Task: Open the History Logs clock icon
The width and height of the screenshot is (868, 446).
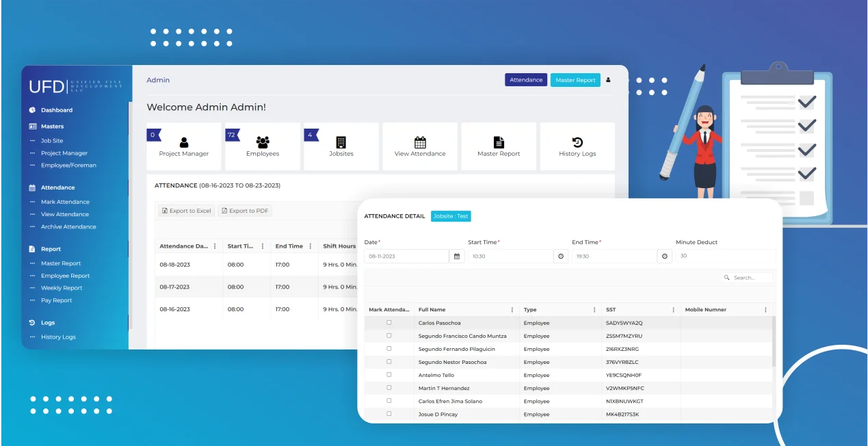Action: pyautogui.click(x=577, y=142)
